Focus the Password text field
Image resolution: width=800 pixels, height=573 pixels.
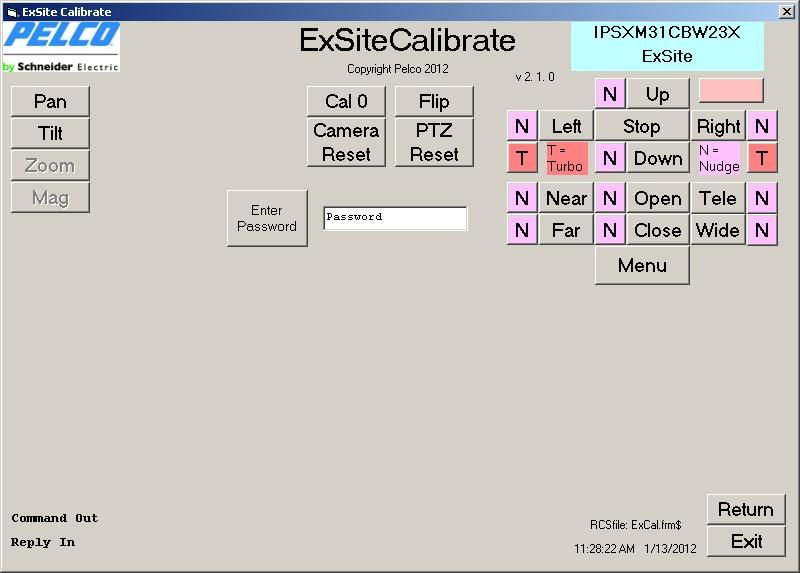(395, 218)
